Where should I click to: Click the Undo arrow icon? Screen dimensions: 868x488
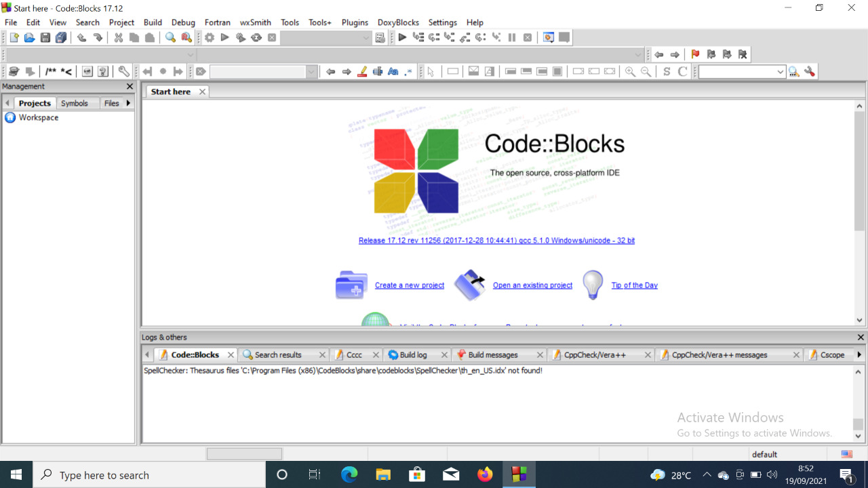point(81,38)
